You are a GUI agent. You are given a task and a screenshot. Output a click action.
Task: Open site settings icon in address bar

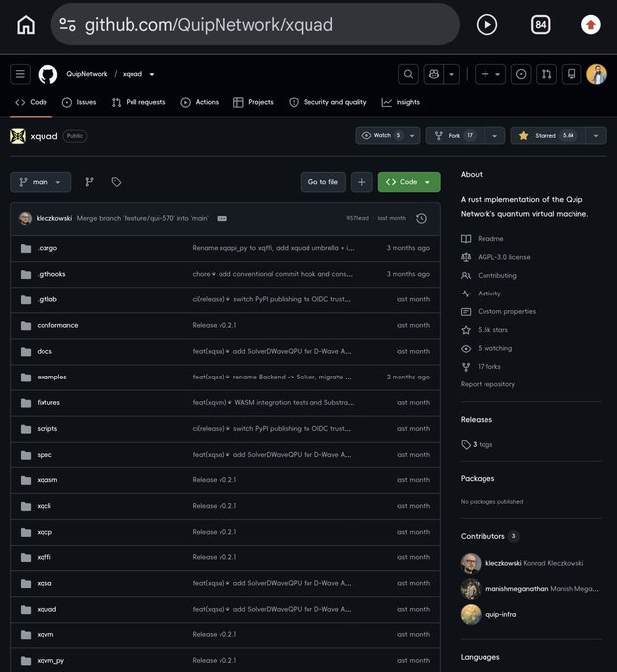68,25
